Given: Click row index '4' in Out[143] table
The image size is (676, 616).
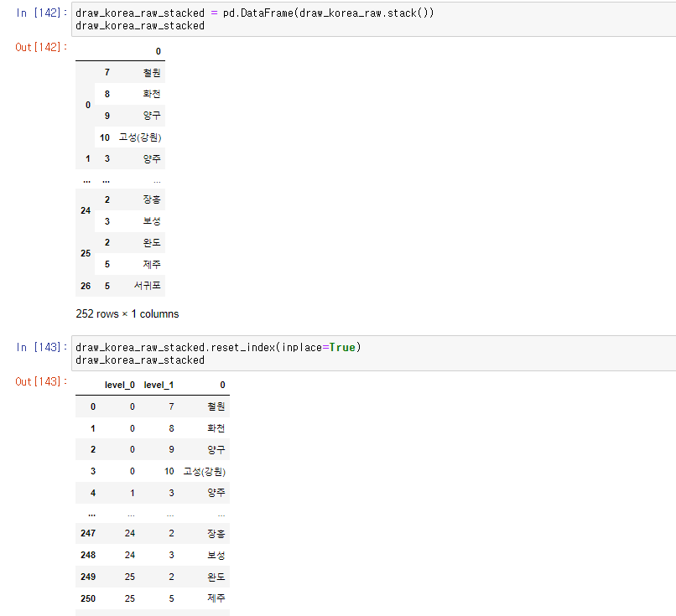Looking at the screenshot, I should coord(93,494).
